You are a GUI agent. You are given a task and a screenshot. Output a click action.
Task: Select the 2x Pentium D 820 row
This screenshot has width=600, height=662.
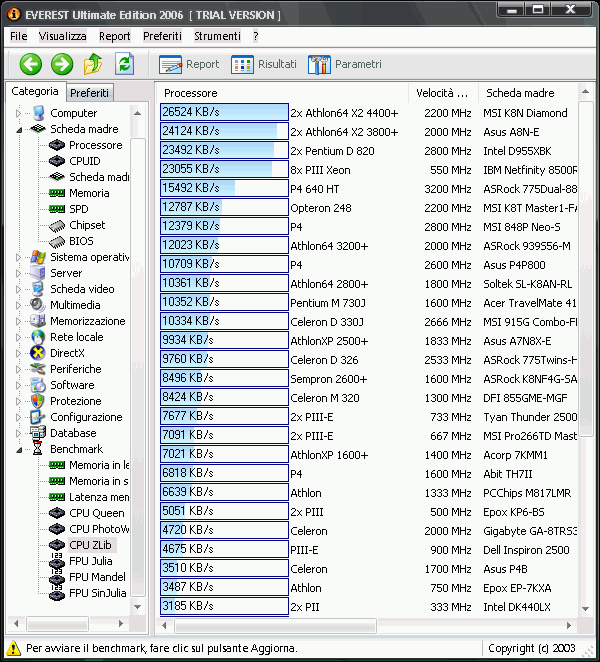(x=368, y=151)
